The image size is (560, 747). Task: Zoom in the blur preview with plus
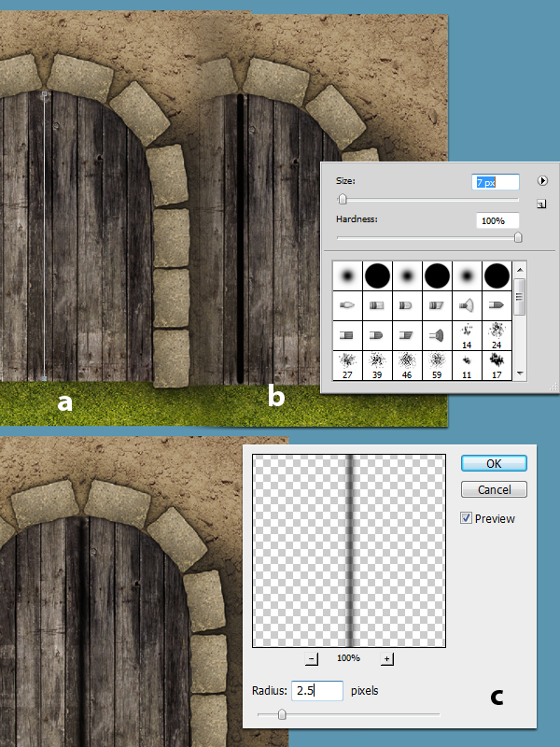[x=386, y=659]
